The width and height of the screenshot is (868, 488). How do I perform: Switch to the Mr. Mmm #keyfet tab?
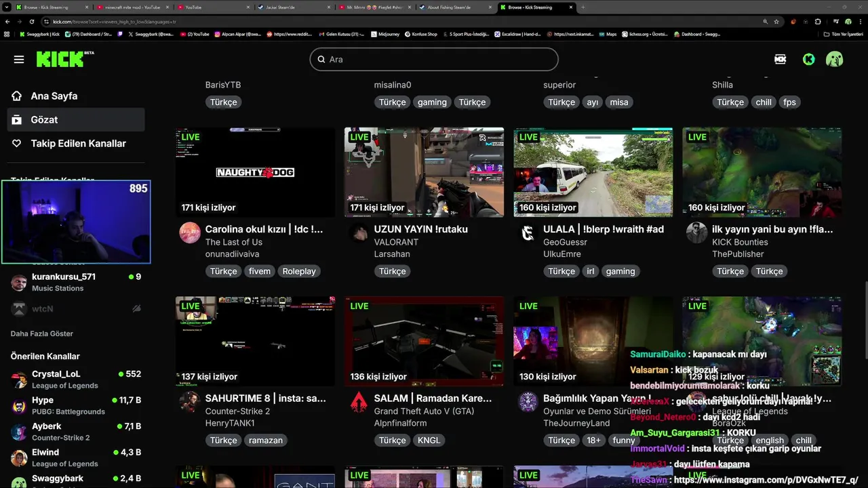[374, 7]
